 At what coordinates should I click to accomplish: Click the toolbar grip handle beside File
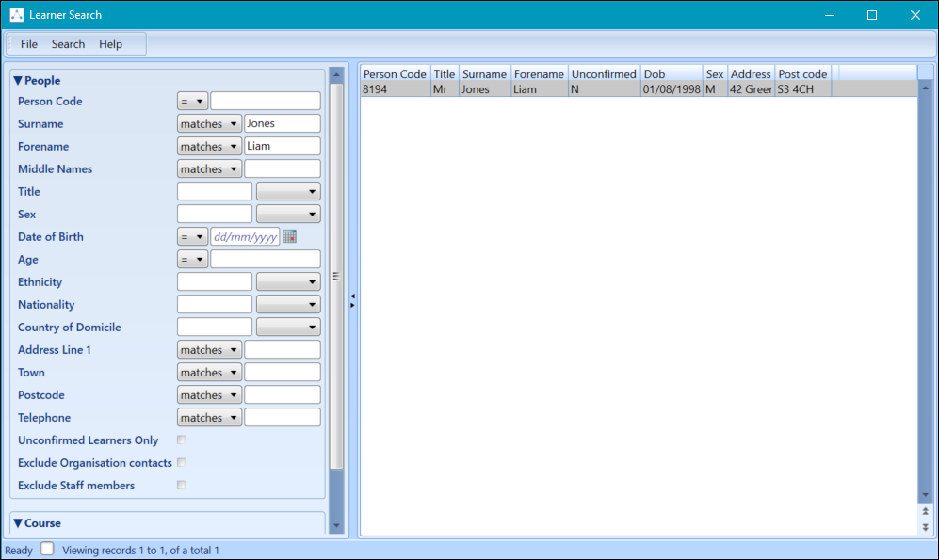(x=10, y=44)
